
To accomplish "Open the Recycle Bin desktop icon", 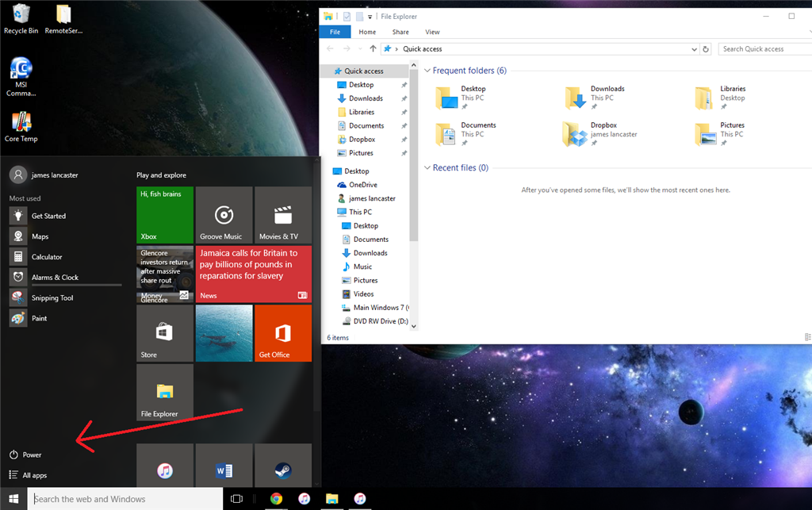I will point(21,19).
